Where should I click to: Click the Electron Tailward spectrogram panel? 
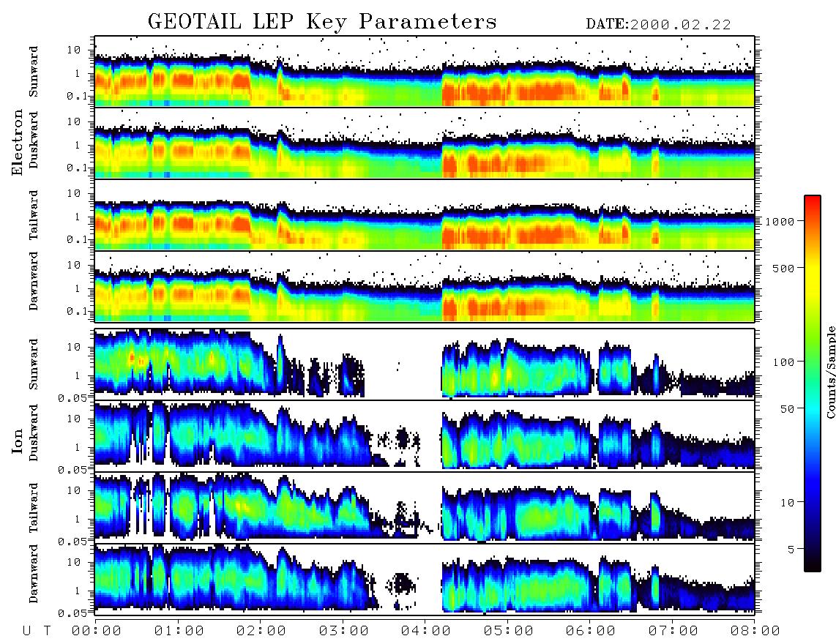(425, 215)
